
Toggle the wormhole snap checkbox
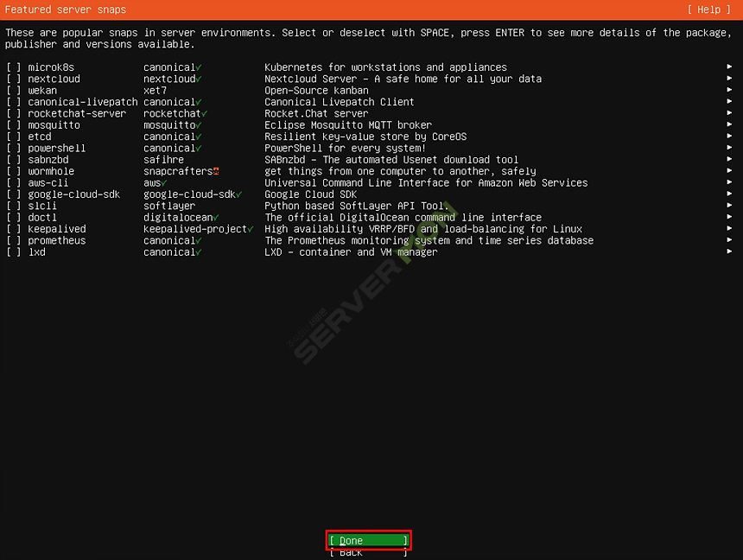pyautogui.click(x=14, y=171)
